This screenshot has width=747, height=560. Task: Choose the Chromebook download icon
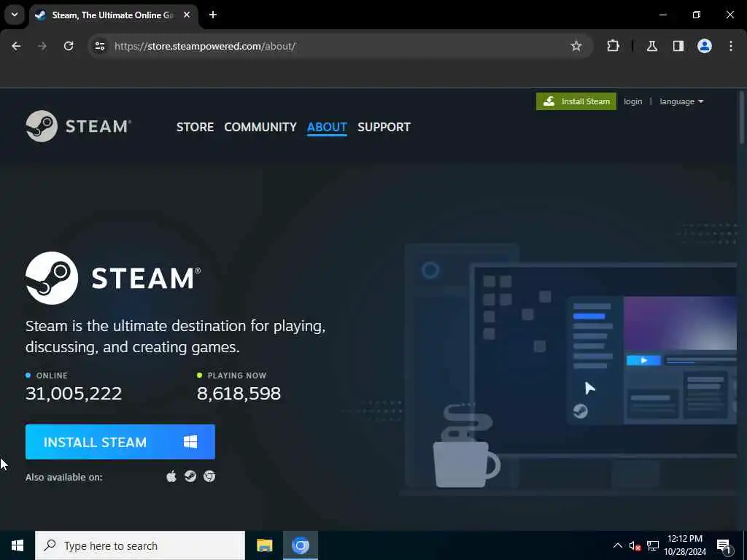click(209, 476)
